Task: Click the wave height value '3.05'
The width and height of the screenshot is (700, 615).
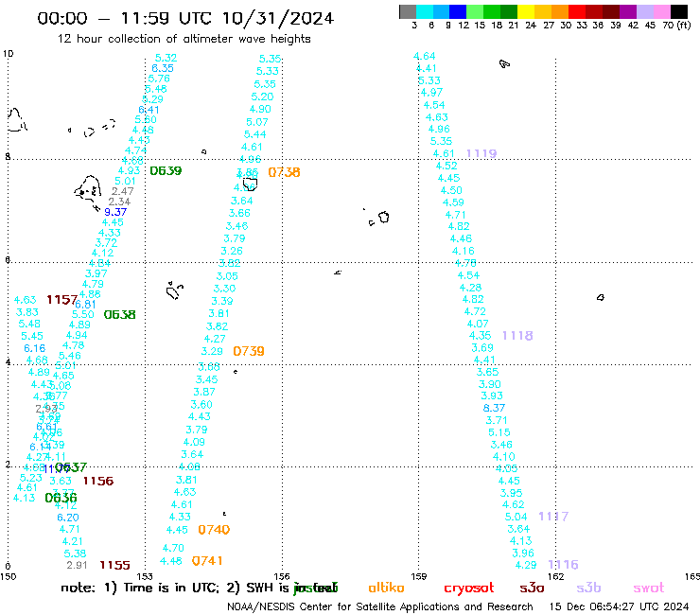Action: pos(227,276)
